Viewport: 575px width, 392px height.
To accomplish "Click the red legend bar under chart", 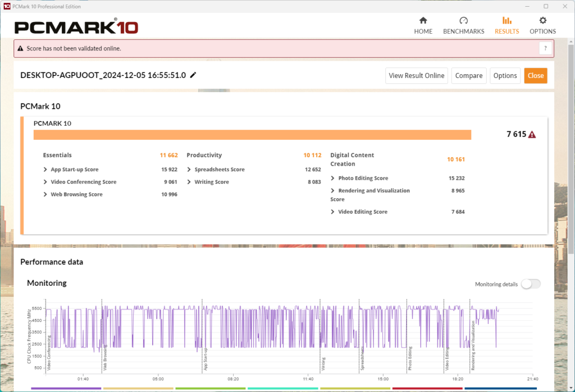I will tap(427, 388).
